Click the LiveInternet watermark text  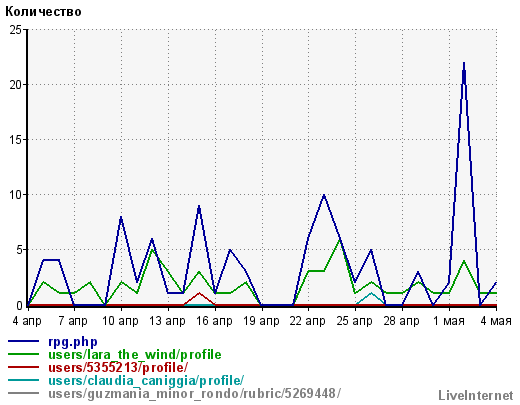[476, 395]
